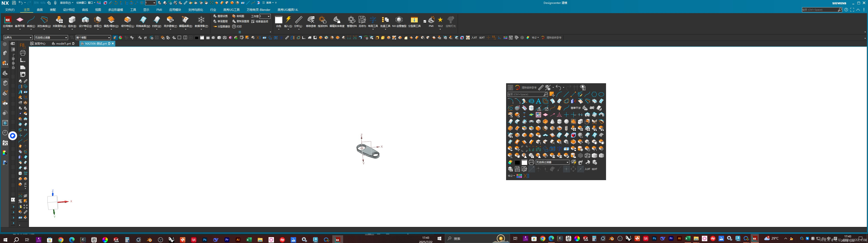
Task: Open the 文件(F) menu
Action: pos(10,10)
